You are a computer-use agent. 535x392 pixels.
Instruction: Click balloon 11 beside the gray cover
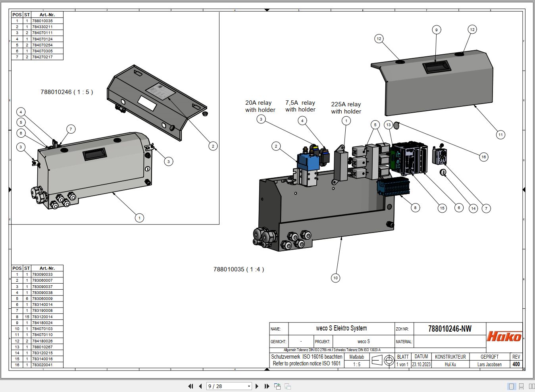coord(500,135)
